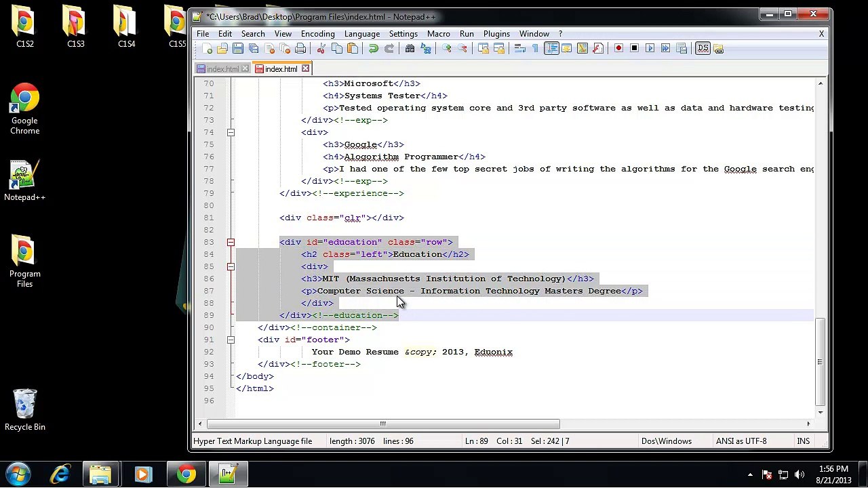This screenshot has height=488, width=868.
Task: Click 'Dos\Windows' in status bar
Action: click(667, 441)
